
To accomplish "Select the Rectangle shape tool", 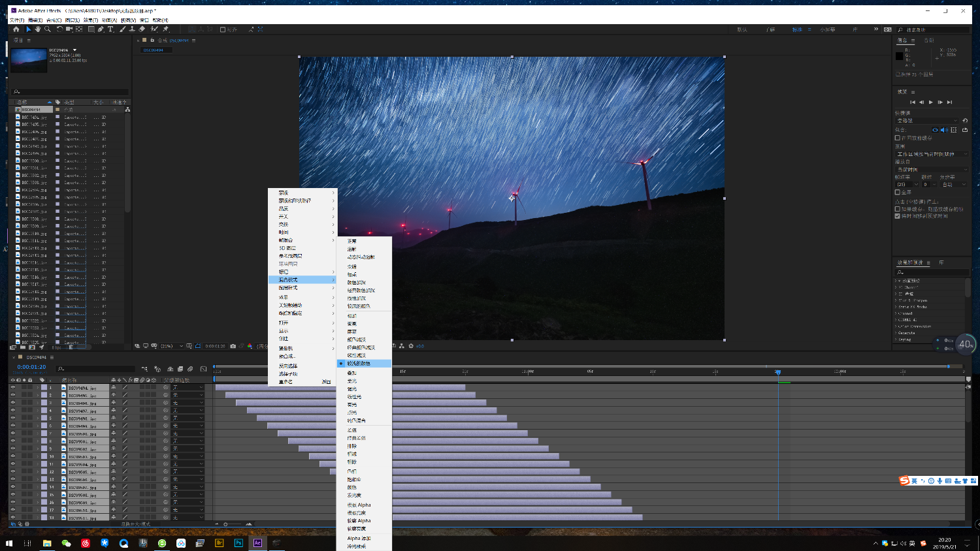I will coord(91,29).
